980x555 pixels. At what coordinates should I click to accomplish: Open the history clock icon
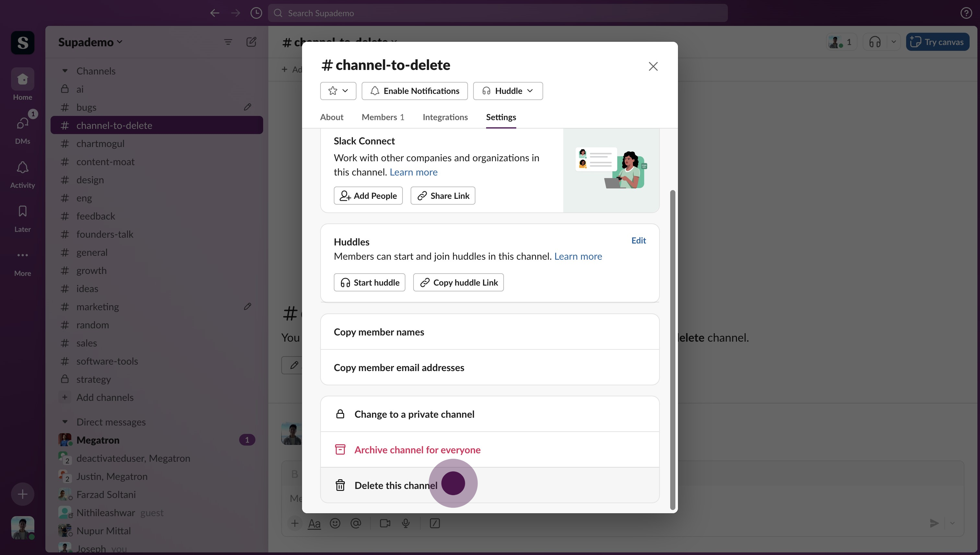click(x=256, y=13)
